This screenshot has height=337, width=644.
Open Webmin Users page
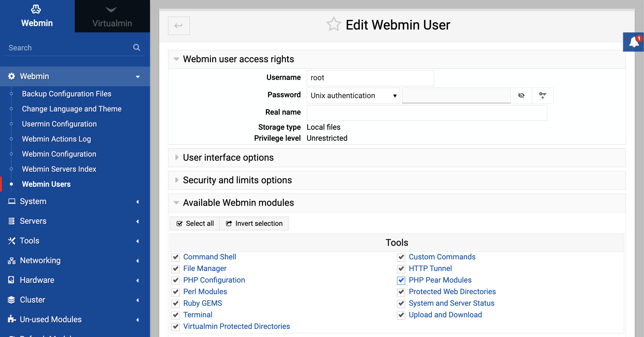[x=46, y=184]
